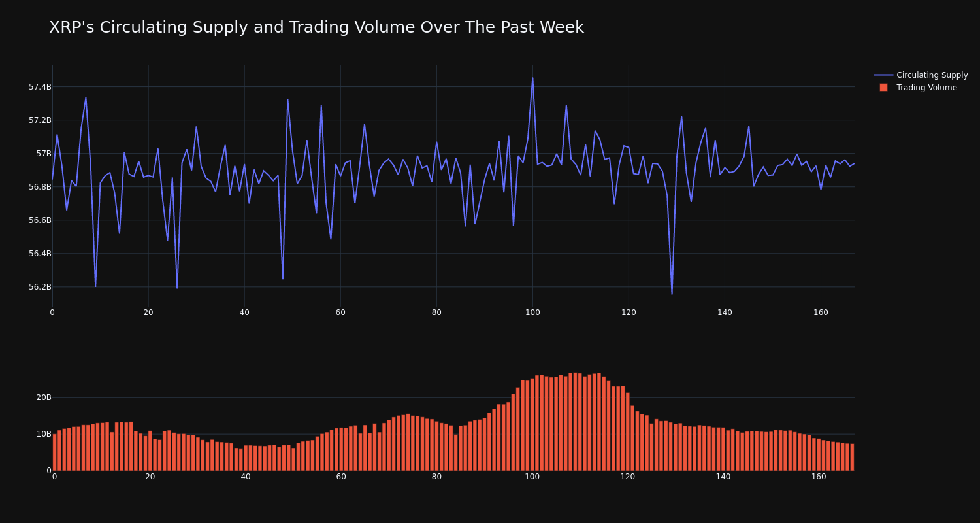Click x-axis label 60 on supply chart

340,312
